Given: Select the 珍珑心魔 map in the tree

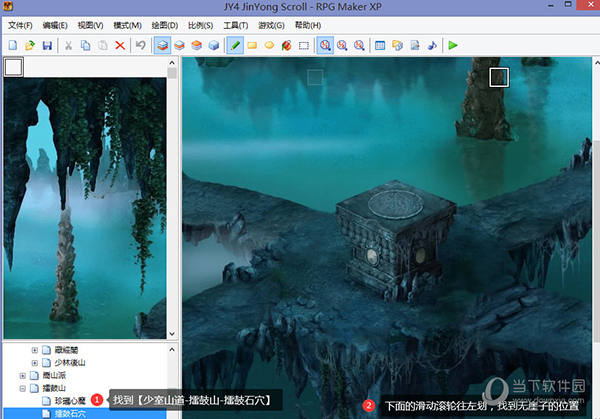Looking at the screenshot, I should (70, 401).
